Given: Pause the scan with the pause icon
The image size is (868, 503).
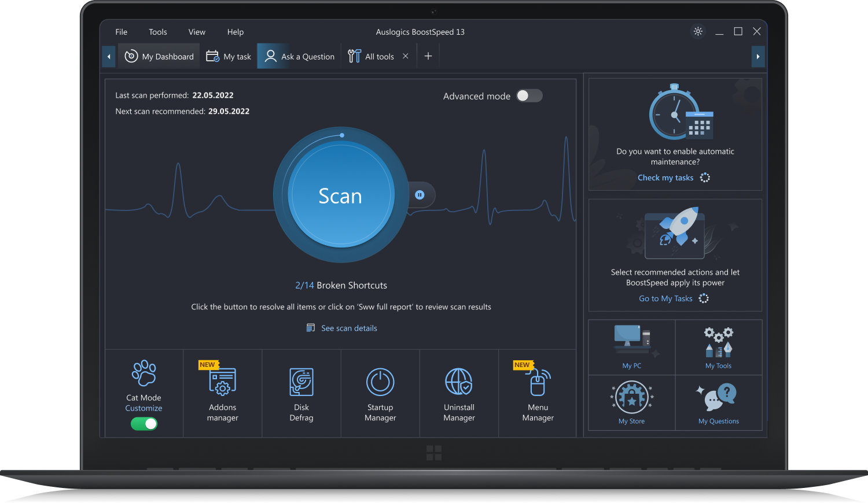Looking at the screenshot, I should 420,195.
